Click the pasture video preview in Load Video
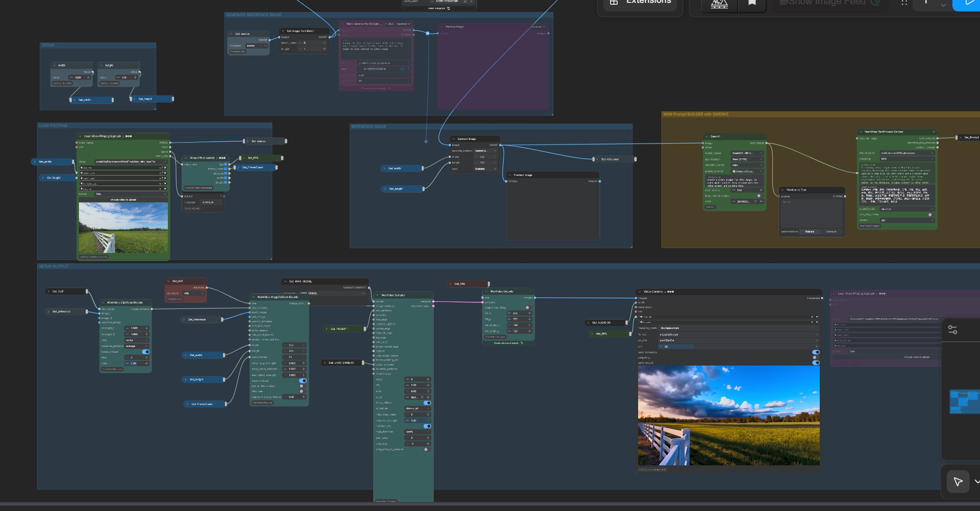This screenshot has height=511, width=980. [x=123, y=228]
